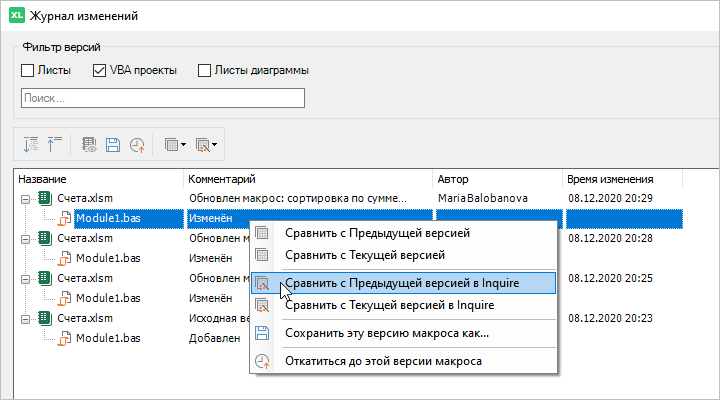Viewport: 720px width, 400px height.
Task: Click the collapse all versions toolbar icon
Action: pos(55,145)
